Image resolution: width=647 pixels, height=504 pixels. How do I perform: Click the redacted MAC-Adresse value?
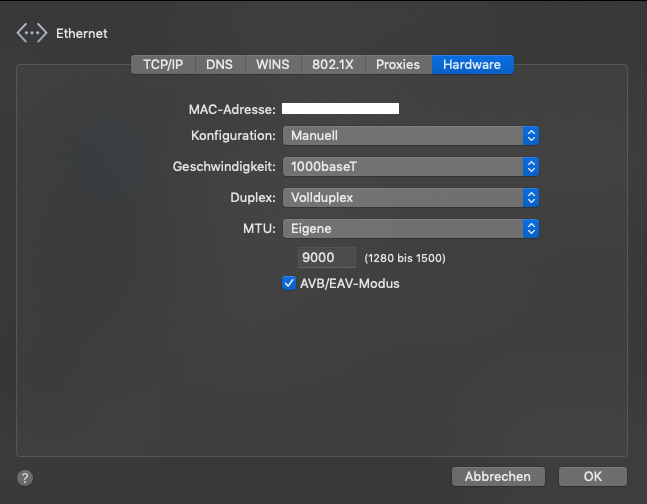coord(340,108)
